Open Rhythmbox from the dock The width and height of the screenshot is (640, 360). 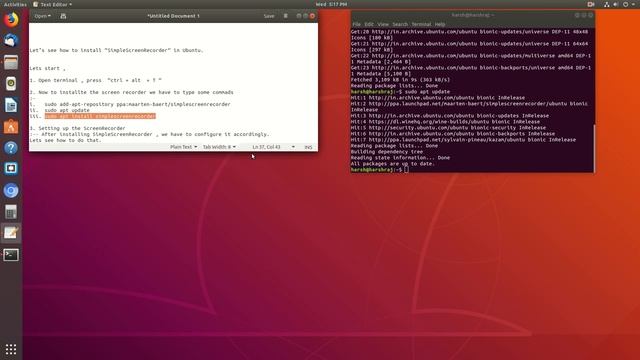click(x=11, y=84)
